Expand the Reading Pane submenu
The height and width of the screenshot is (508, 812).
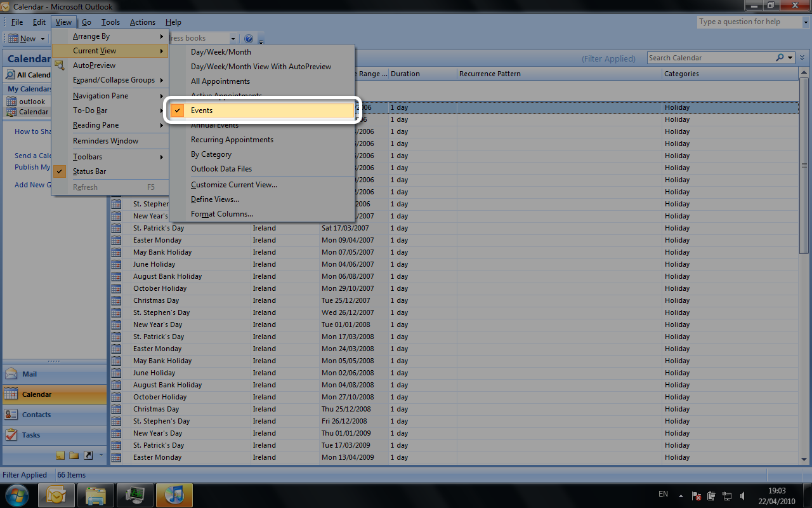pos(110,125)
